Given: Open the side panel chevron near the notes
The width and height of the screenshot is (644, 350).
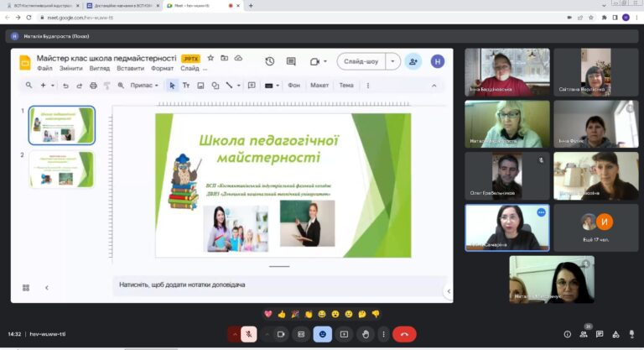Looking at the screenshot, I should coord(449,291).
